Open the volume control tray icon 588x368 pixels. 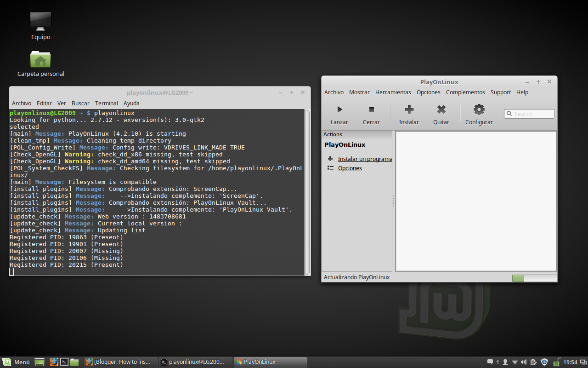(x=524, y=362)
